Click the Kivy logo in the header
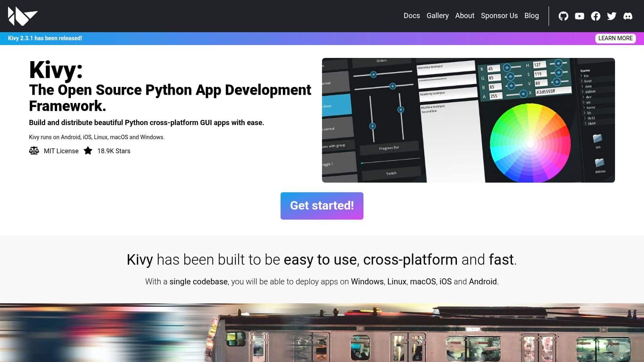The width and height of the screenshot is (644, 362). click(23, 16)
